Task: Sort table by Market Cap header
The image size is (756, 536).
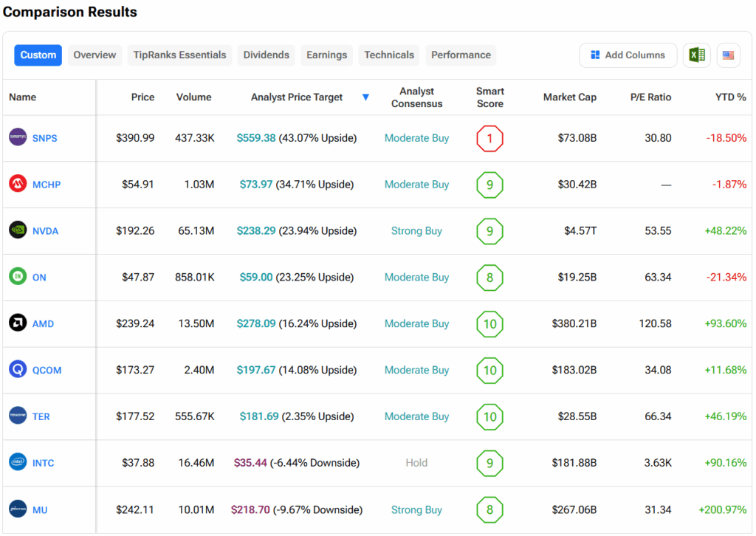Action: (x=569, y=97)
